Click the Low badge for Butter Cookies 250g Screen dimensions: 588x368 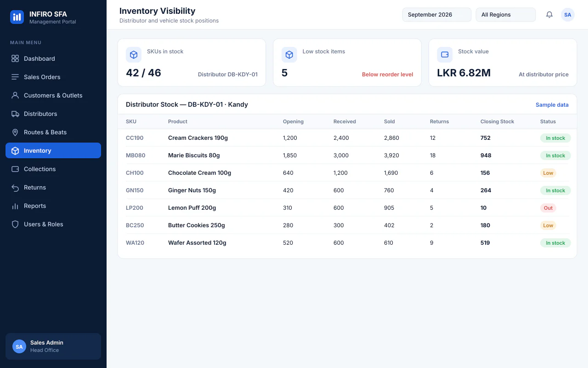(x=548, y=225)
